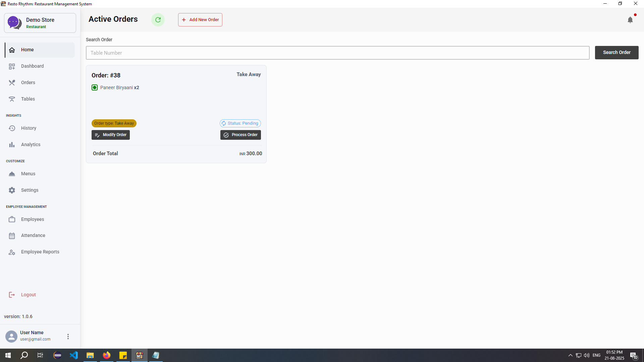Click the Logout arrow icon
Image resolution: width=644 pixels, height=362 pixels.
pos(12,295)
